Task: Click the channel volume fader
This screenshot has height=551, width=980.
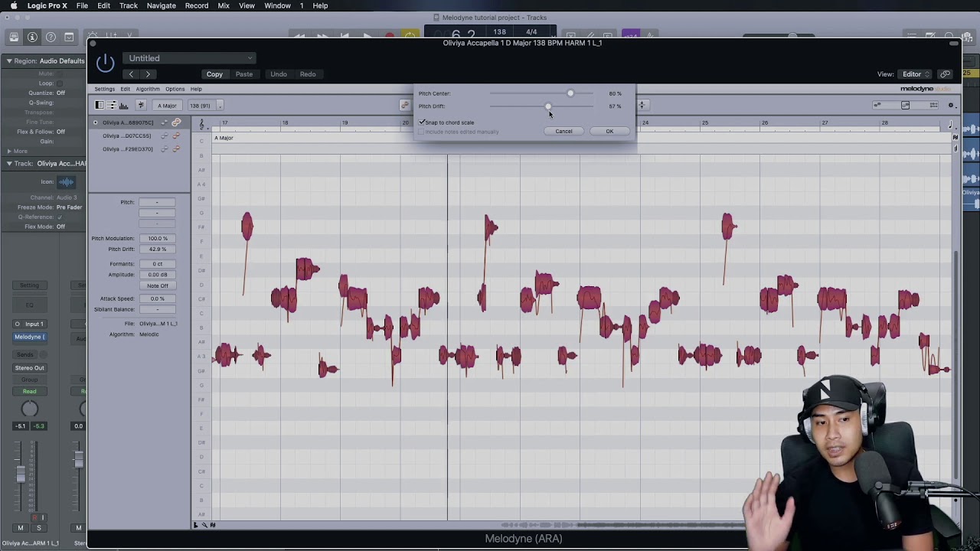Action: tap(21, 474)
